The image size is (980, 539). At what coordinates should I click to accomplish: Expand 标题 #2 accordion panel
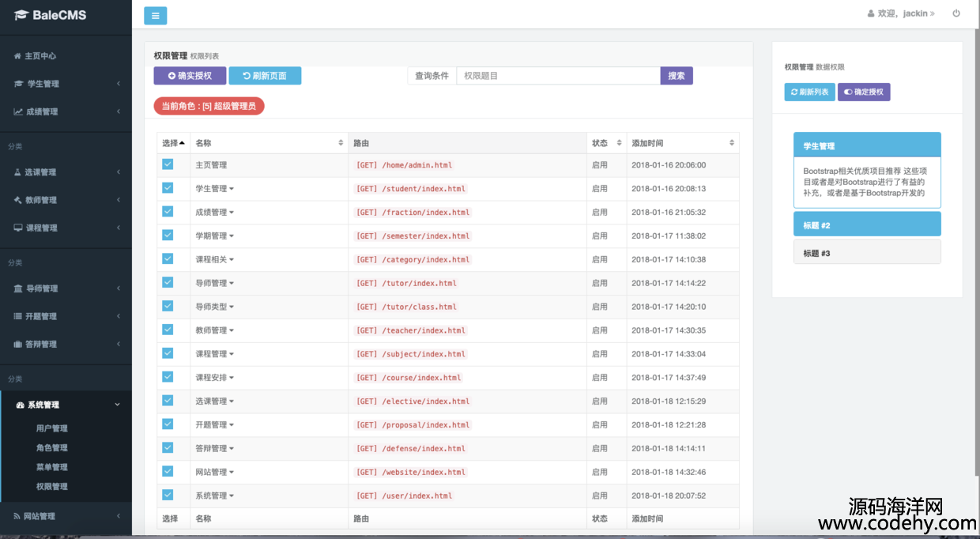coord(866,224)
